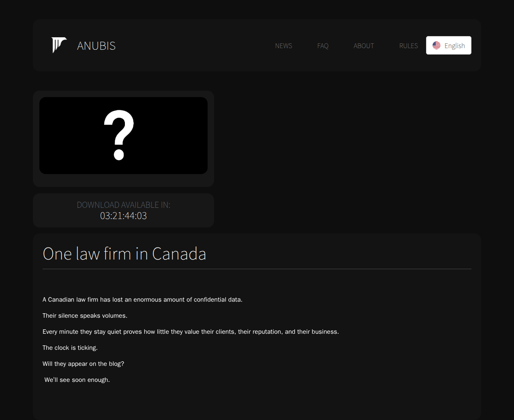Image resolution: width=514 pixels, height=420 pixels.
Task: Click 'Will they appear on the blog?' line
Action: coord(83,364)
